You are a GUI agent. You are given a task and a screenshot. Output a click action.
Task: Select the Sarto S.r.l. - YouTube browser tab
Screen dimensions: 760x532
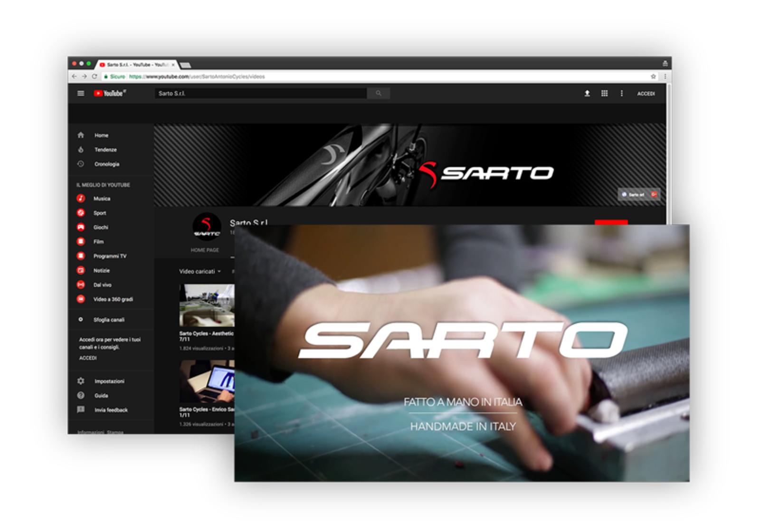pos(137,65)
